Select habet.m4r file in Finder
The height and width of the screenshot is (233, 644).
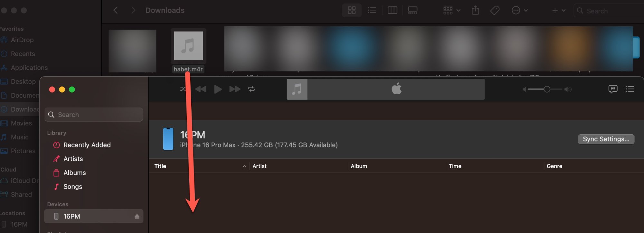click(188, 51)
